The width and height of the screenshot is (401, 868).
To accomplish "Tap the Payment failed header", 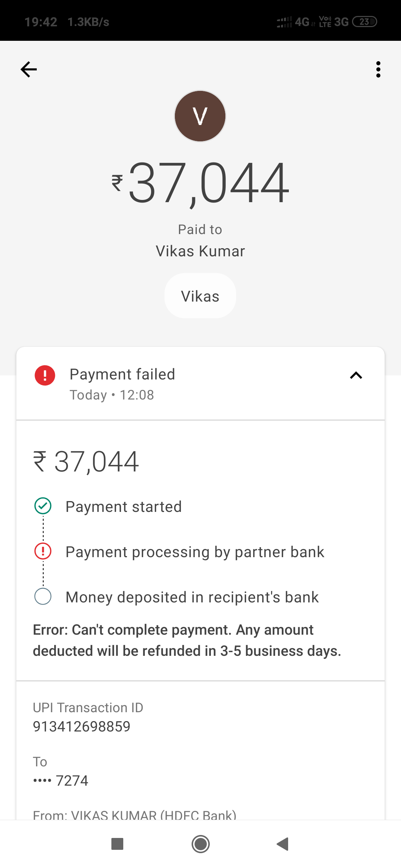I will click(122, 375).
